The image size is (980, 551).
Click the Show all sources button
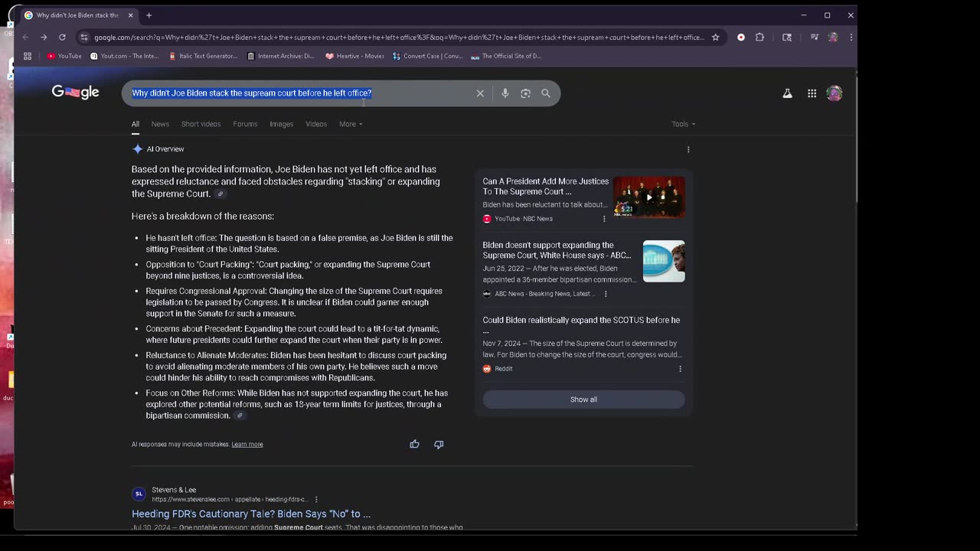click(583, 399)
